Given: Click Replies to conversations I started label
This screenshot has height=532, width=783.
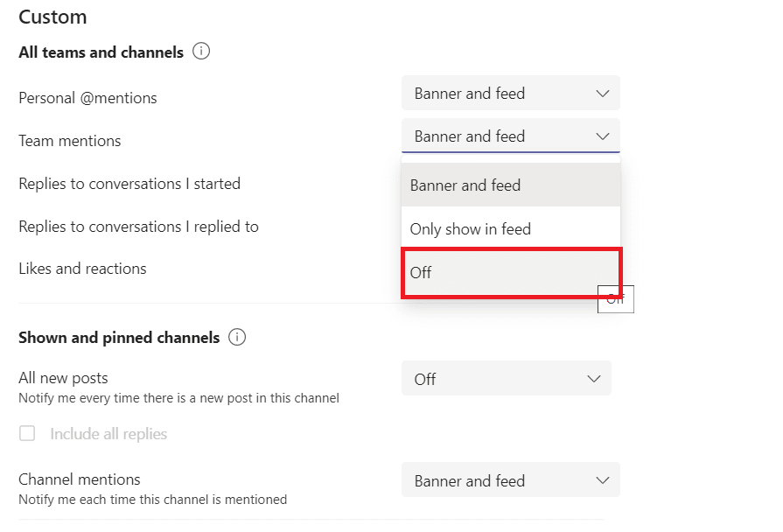Looking at the screenshot, I should [x=129, y=184].
